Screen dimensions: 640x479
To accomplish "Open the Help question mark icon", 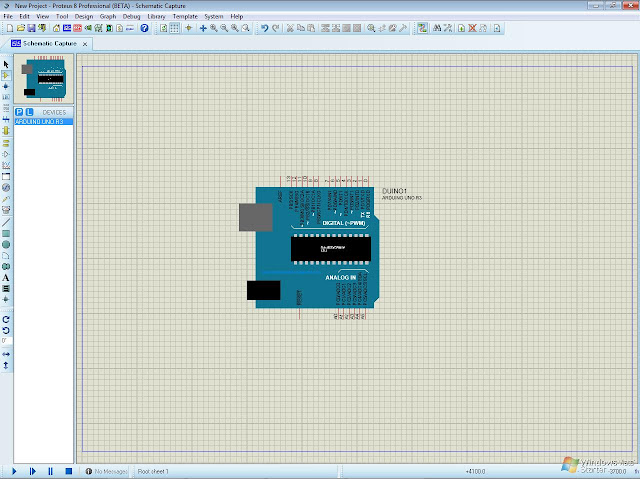I will tap(144, 28).
